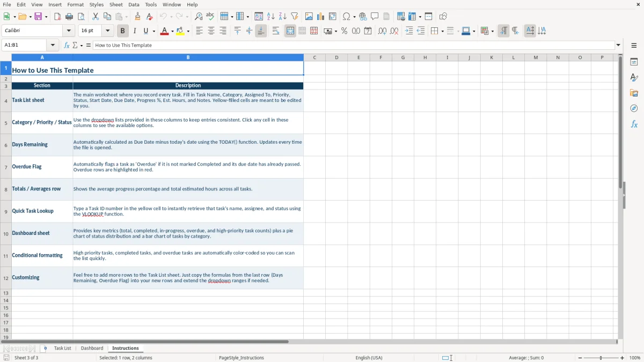Click the Clear Direct Formatting icon

pos(149,17)
